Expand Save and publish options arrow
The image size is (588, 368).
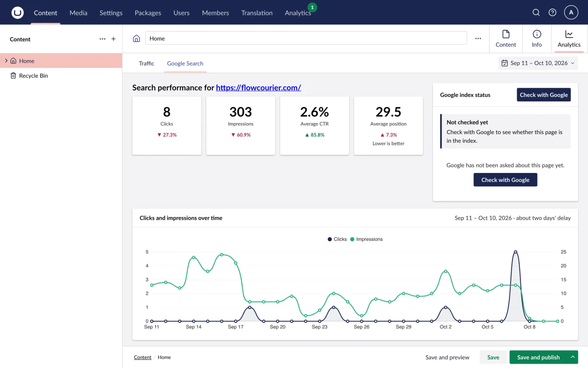[x=573, y=357]
